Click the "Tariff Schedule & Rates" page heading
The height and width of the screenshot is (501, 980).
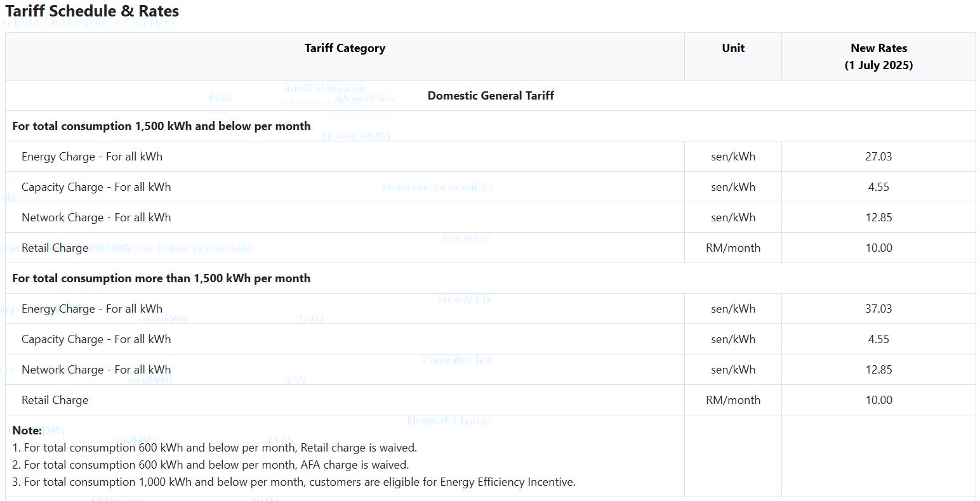click(92, 11)
